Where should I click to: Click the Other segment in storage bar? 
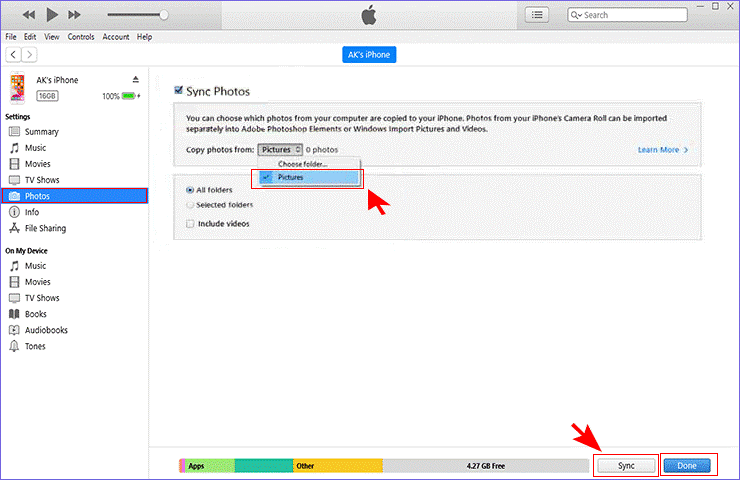click(x=338, y=466)
